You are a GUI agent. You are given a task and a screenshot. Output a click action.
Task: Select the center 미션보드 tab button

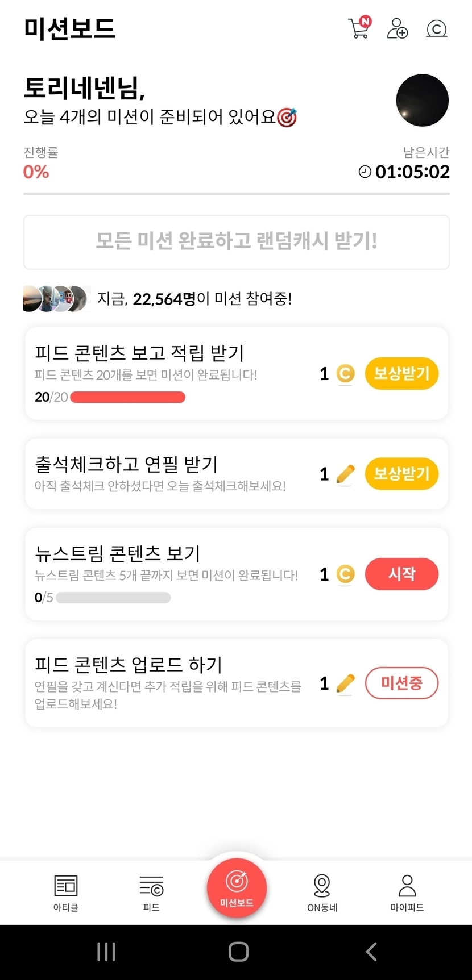coord(237,887)
